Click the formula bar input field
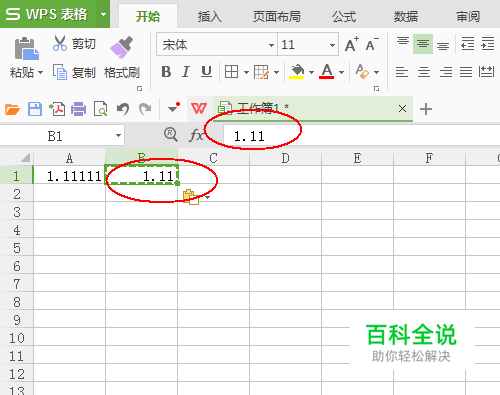The image size is (500, 395). tap(361, 135)
